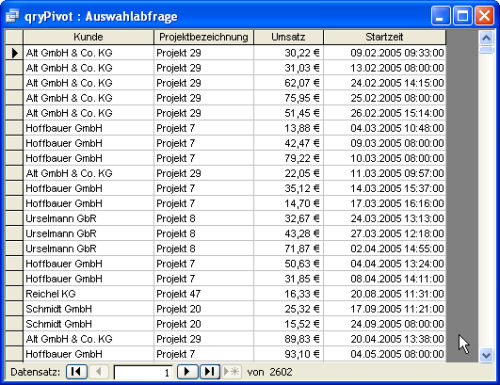Click the scroll up arrow
The width and height of the screenshot is (500, 385).
pyautogui.click(x=486, y=38)
